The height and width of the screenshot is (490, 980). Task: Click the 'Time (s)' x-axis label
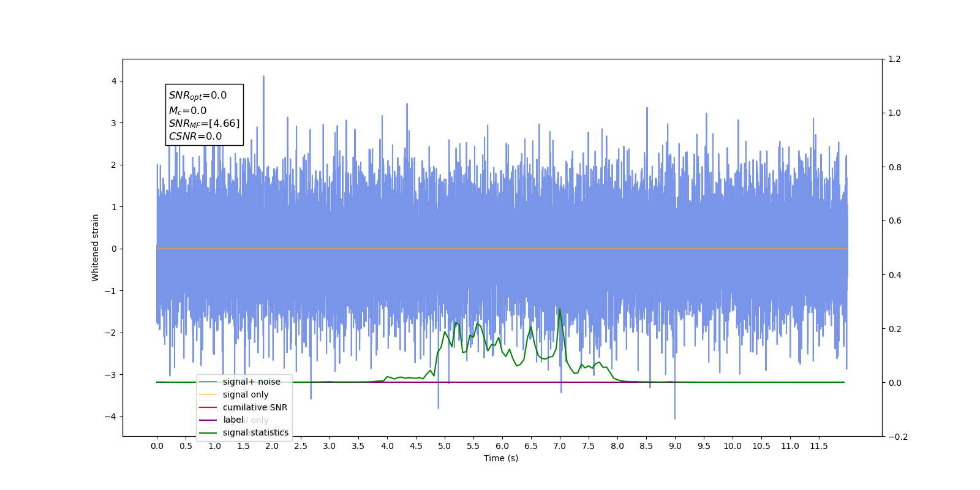[501, 458]
